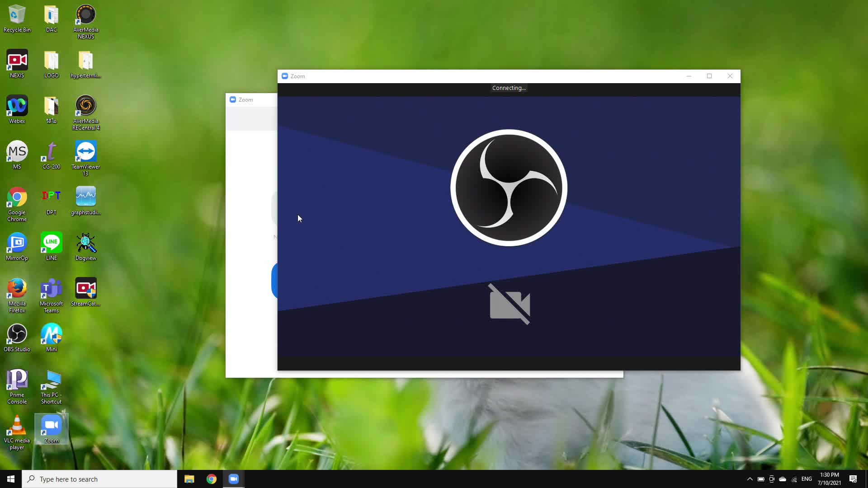Open the OneDrive cloud tray icon

click(783, 479)
